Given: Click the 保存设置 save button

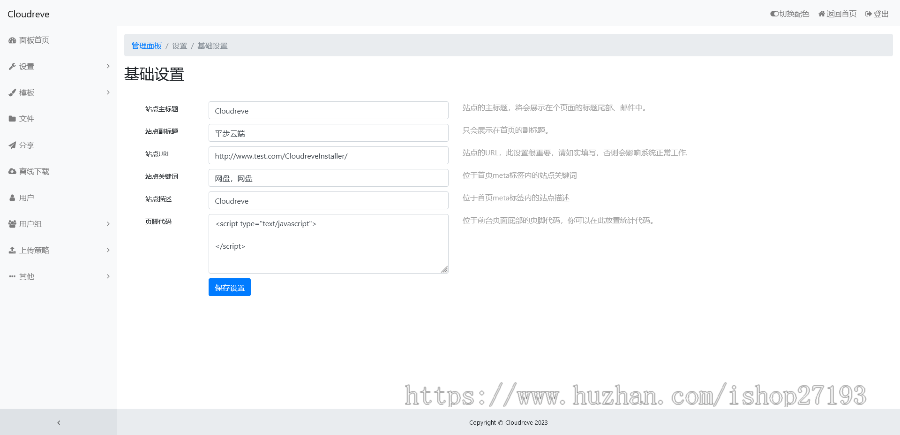Looking at the screenshot, I should [x=230, y=288].
